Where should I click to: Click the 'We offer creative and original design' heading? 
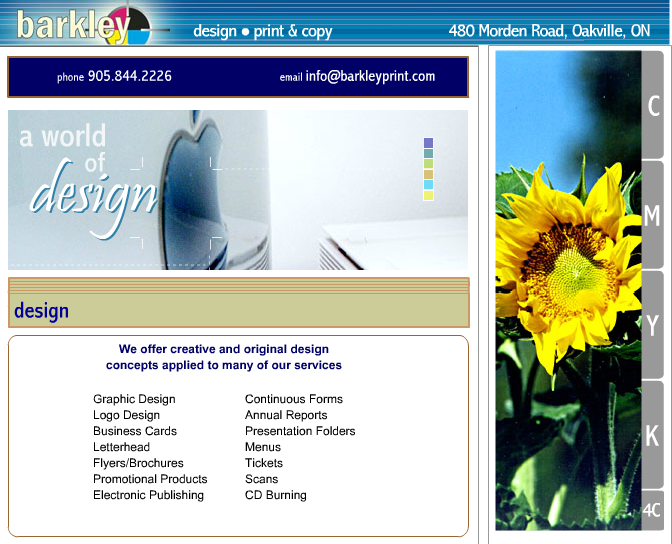click(224, 349)
